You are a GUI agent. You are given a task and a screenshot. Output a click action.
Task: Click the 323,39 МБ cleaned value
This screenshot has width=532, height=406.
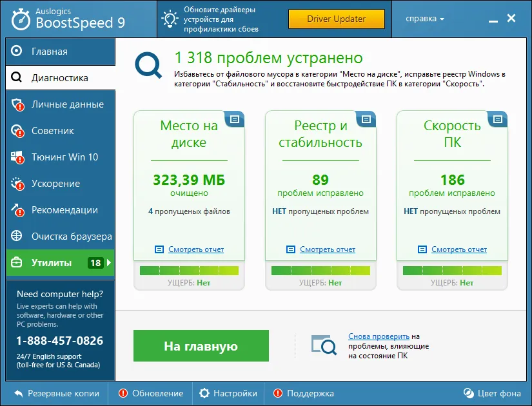pos(189,180)
